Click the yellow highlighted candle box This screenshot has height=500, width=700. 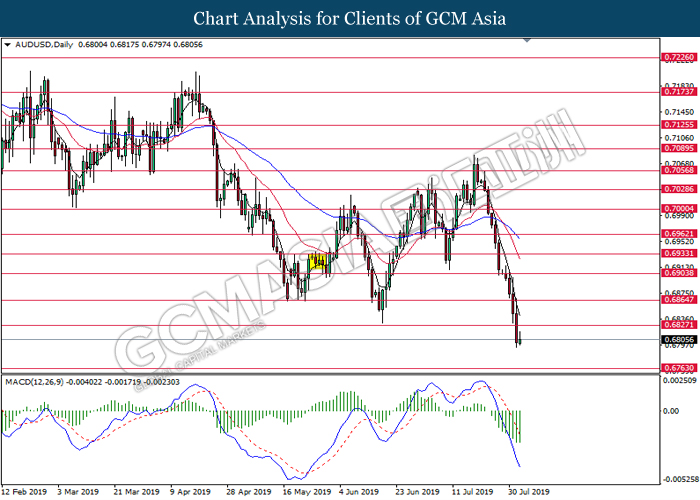319,262
